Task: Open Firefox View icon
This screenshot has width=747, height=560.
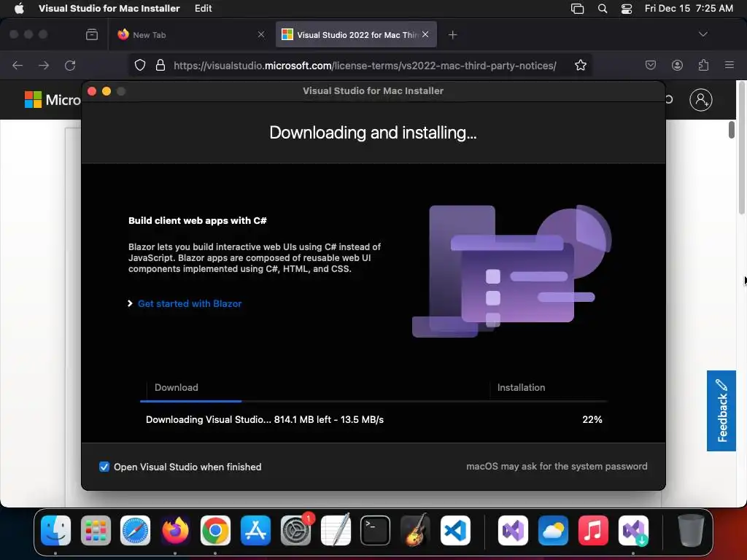Action: 92,34
